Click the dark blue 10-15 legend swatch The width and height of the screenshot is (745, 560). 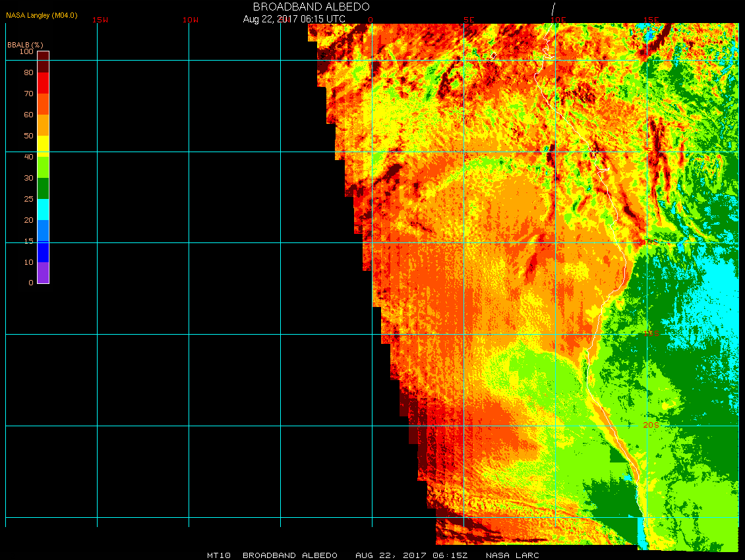click(44, 252)
